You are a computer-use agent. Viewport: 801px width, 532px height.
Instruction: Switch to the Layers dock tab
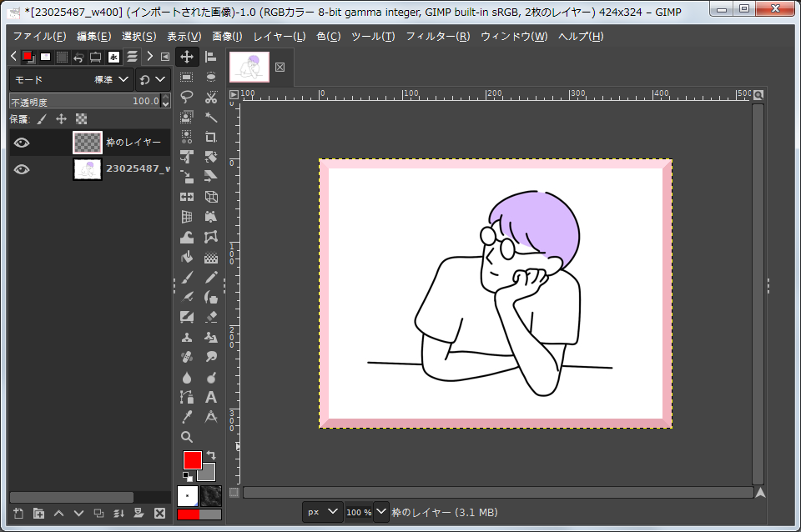pyautogui.click(x=133, y=57)
